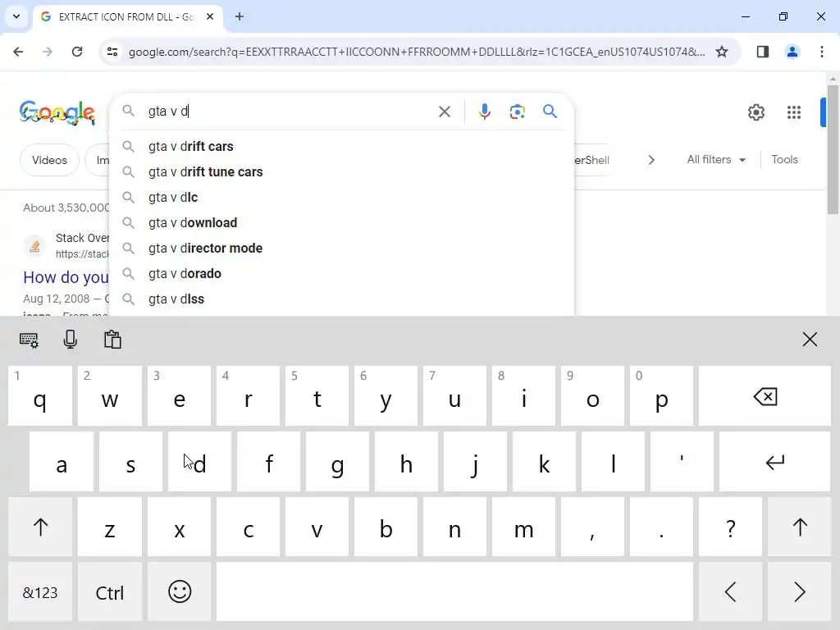Show more filter chips with right chevron
This screenshot has width=840, height=630.
click(x=651, y=160)
